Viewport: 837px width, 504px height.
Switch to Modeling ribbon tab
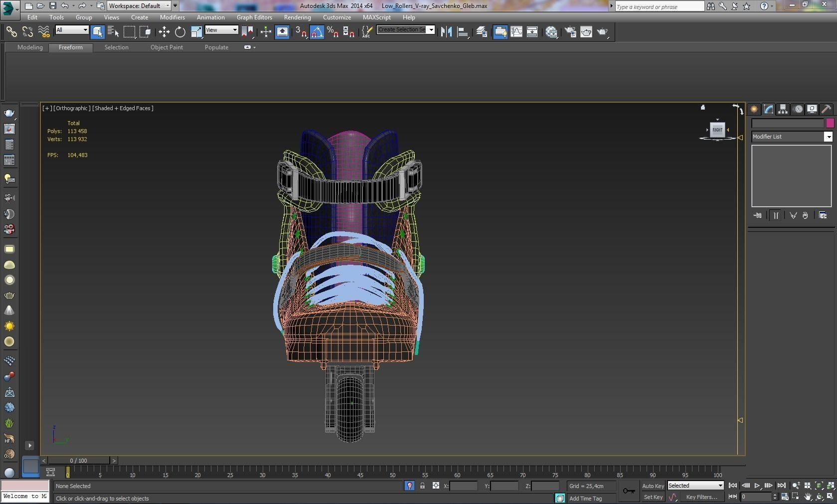(30, 47)
